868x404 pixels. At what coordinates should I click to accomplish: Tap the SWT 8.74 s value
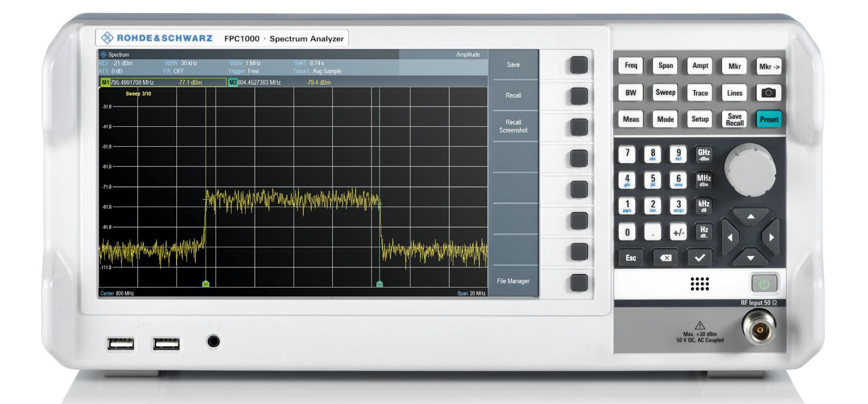(309, 63)
